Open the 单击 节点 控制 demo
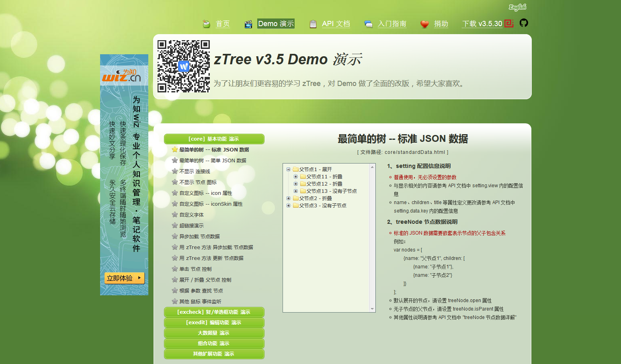This screenshot has height=364, width=621. [195, 269]
